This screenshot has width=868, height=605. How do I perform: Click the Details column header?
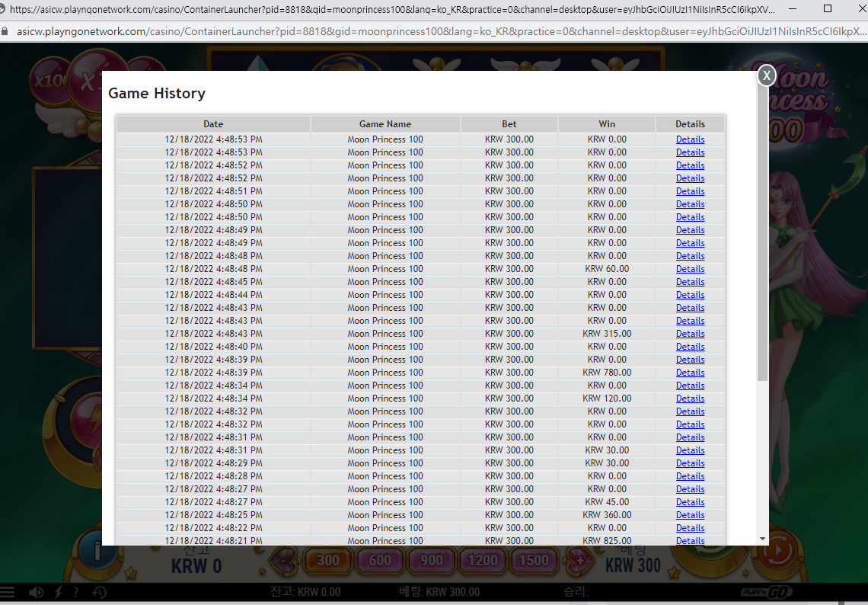coord(690,124)
